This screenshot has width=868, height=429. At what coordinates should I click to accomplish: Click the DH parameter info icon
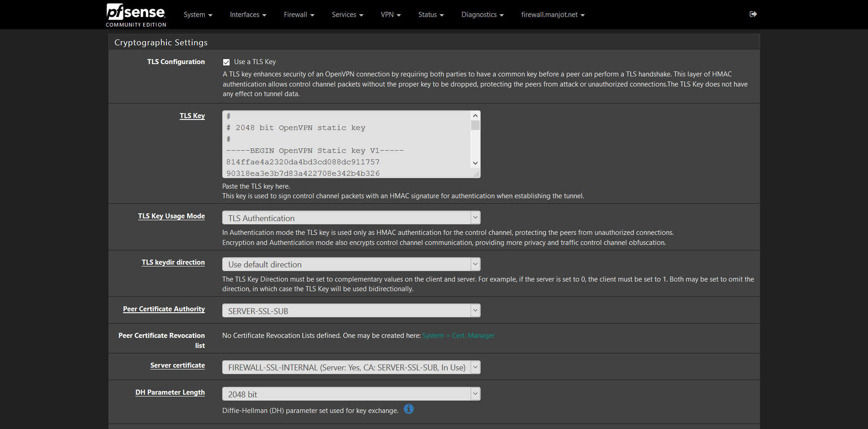409,409
